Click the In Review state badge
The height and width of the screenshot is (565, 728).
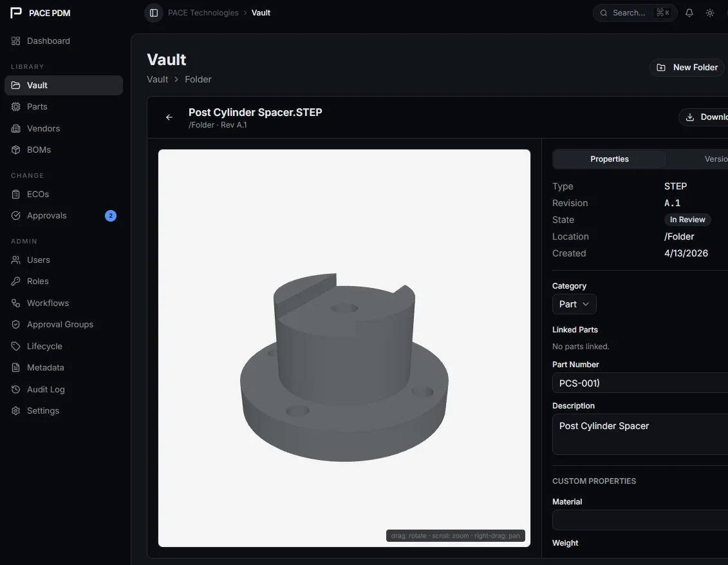click(687, 219)
